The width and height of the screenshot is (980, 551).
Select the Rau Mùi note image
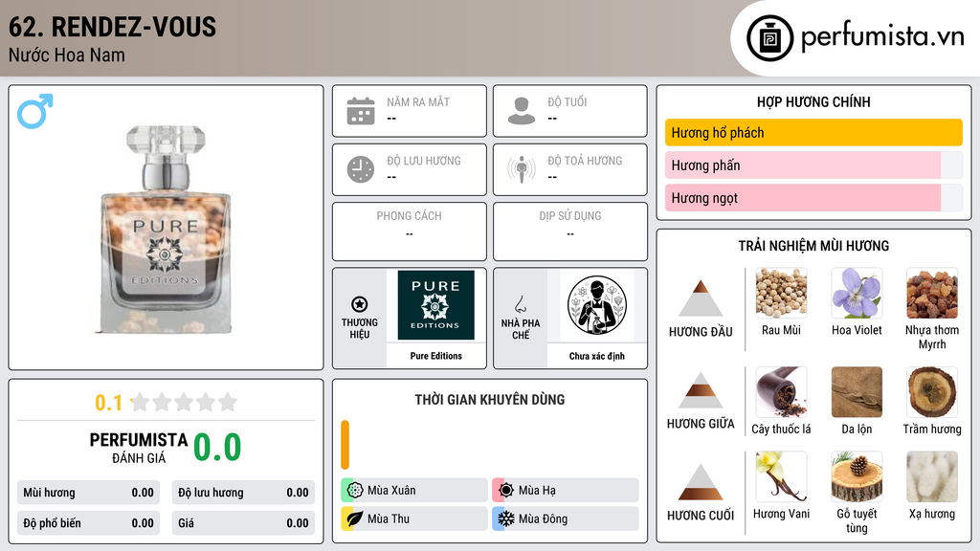pyautogui.click(x=781, y=293)
